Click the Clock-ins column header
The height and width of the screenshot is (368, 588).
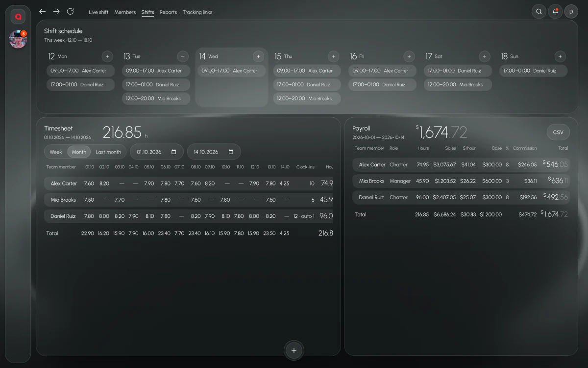(305, 167)
